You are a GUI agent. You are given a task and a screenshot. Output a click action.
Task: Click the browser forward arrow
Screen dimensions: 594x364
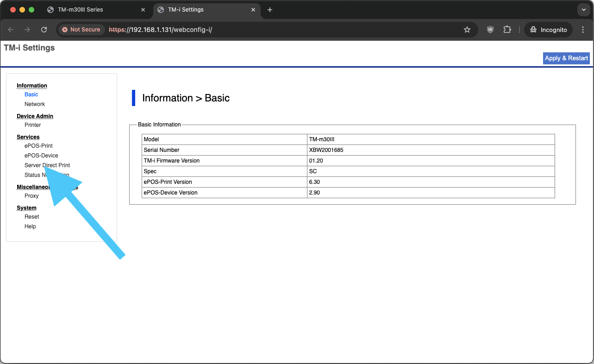tap(27, 30)
